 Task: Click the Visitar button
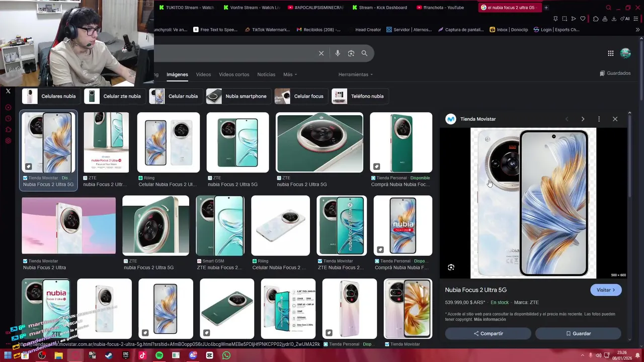[606, 290]
